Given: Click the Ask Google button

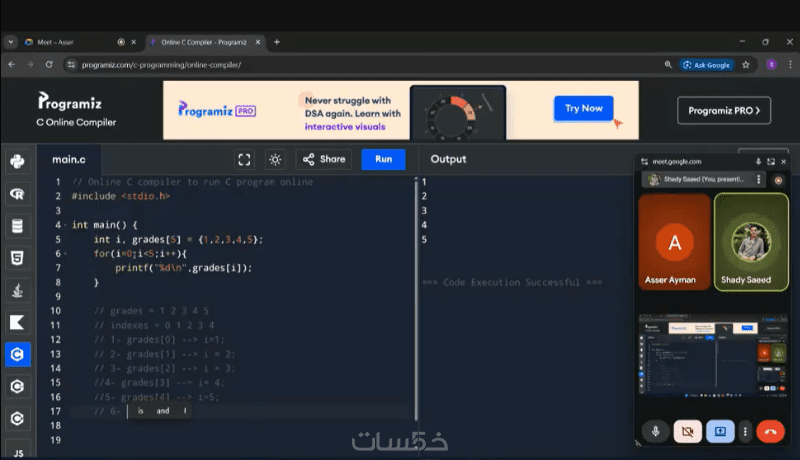Looking at the screenshot, I should [x=707, y=65].
